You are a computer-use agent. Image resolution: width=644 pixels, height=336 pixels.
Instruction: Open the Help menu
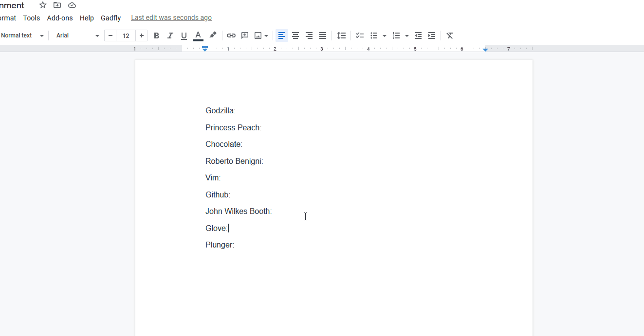pos(87,18)
